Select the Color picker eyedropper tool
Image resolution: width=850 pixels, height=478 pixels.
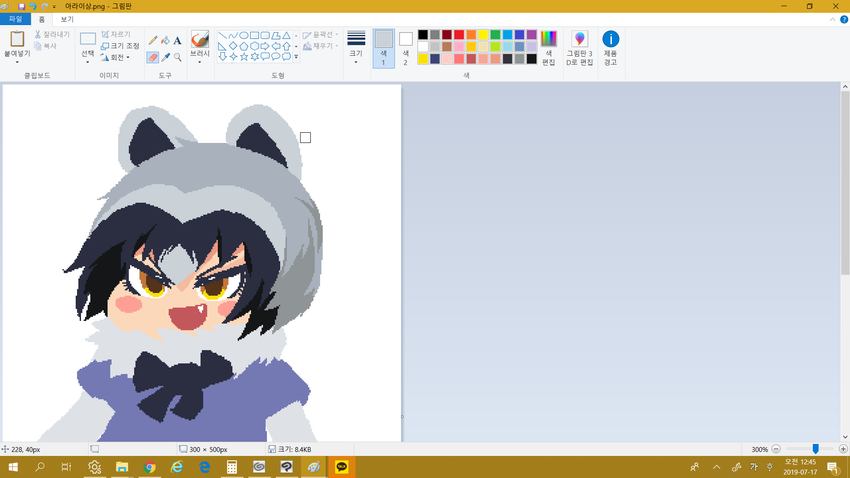[165, 57]
